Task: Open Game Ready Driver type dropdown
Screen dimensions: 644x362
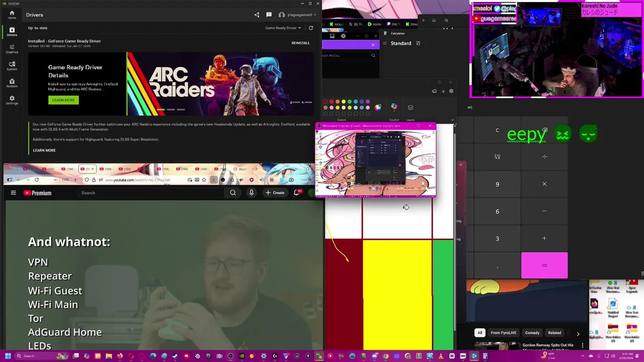Action: (x=283, y=28)
